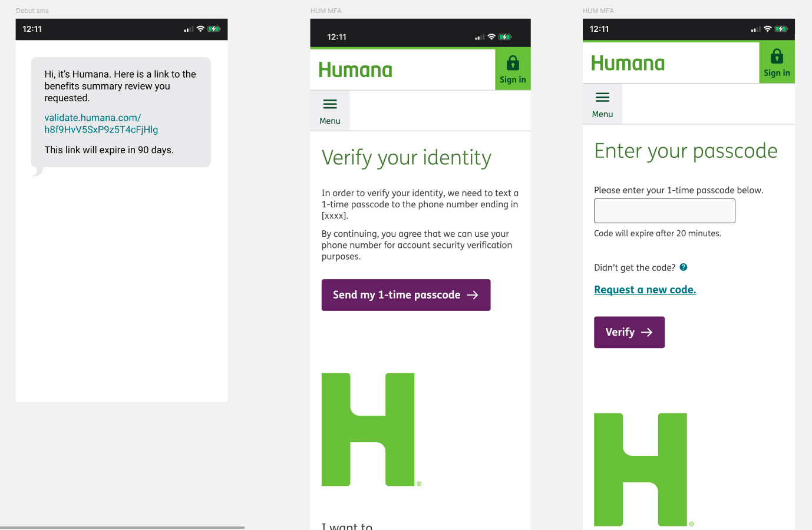Click the Wi-Fi icon on Verify identity status bar

[491, 37]
